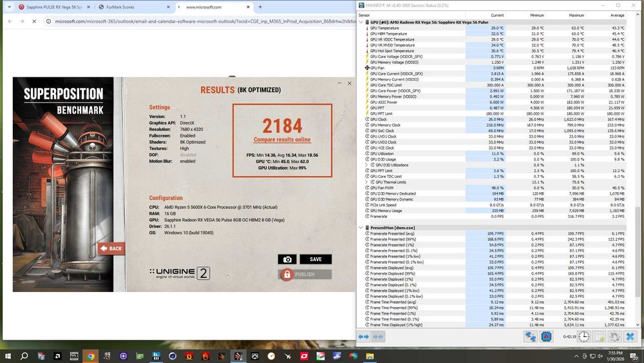Screen dimensions: 644x363
Task: Select the GPU Hot Spot Temperature row
Action: point(495,51)
